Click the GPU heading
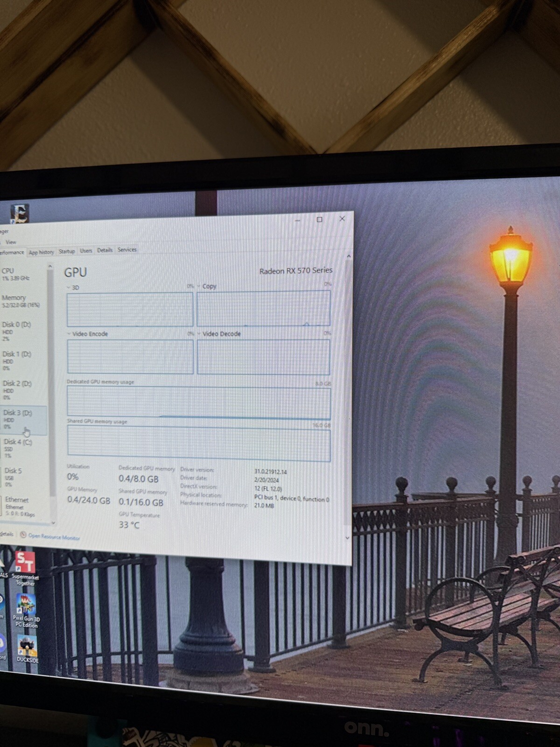The width and height of the screenshot is (560, 747). coord(75,273)
